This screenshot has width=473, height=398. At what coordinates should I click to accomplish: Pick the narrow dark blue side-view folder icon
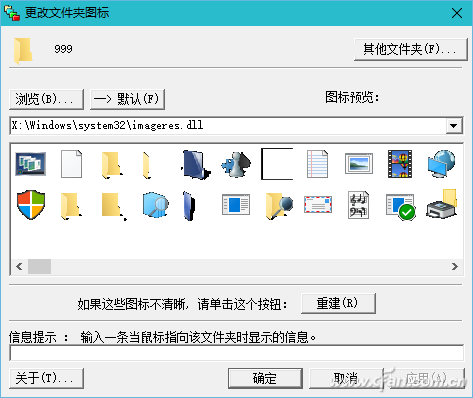[x=189, y=206]
